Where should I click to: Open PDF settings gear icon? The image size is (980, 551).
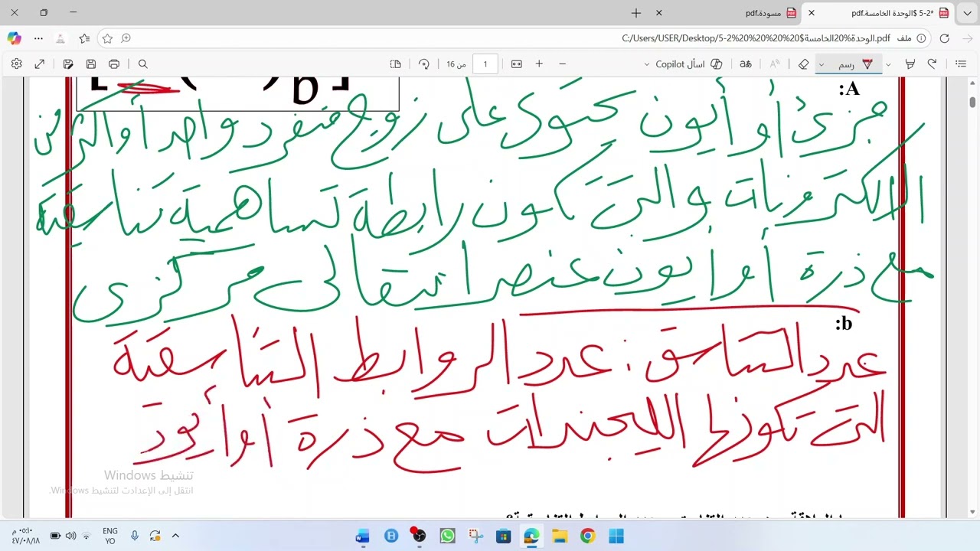tap(17, 64)
